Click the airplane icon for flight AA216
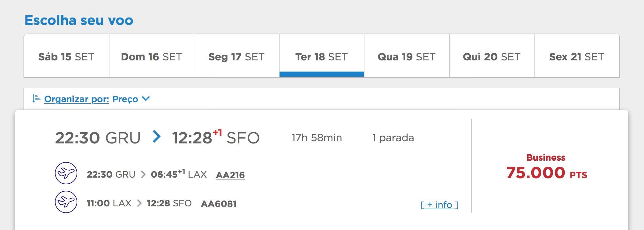The width and height of the screenshot is (644, 230). 66,173
